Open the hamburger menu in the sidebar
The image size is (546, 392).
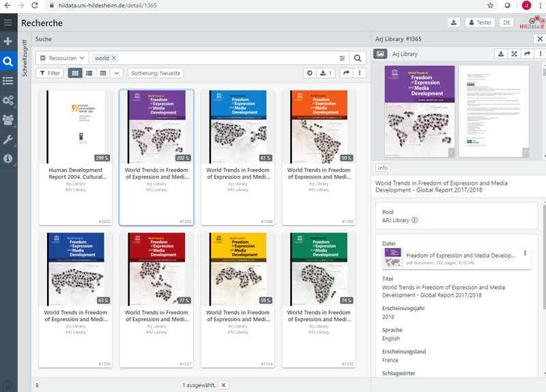[x=8, y=22]
